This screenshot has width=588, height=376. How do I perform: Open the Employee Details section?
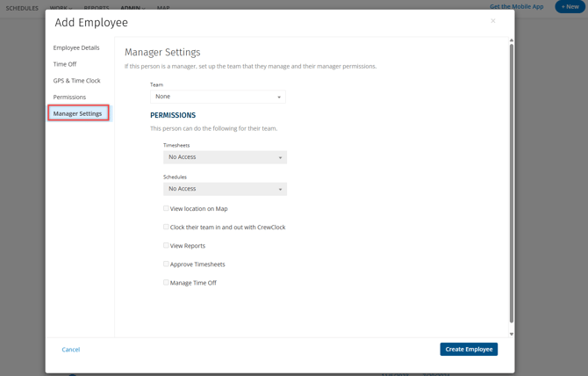point(76,47)
